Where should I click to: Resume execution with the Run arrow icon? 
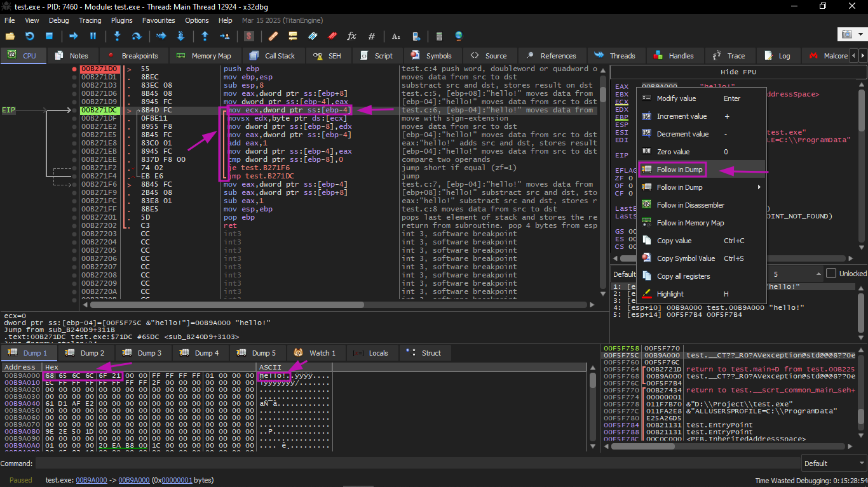point(73,36)
